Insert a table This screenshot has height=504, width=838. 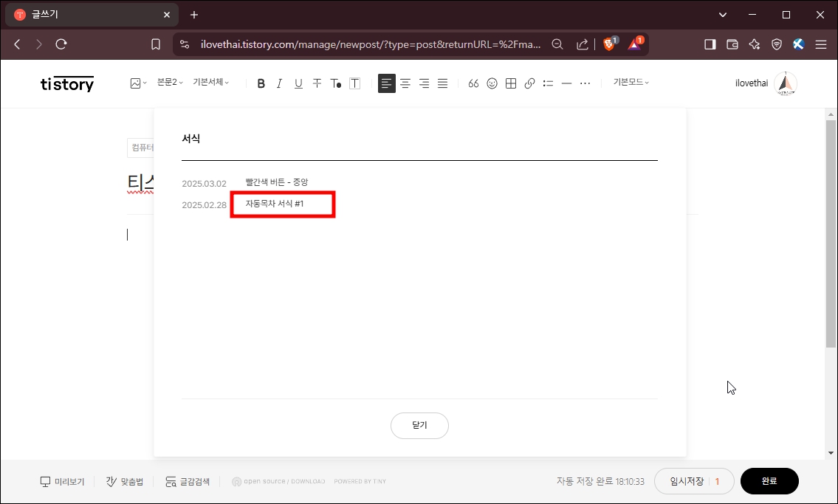[510, 83]
